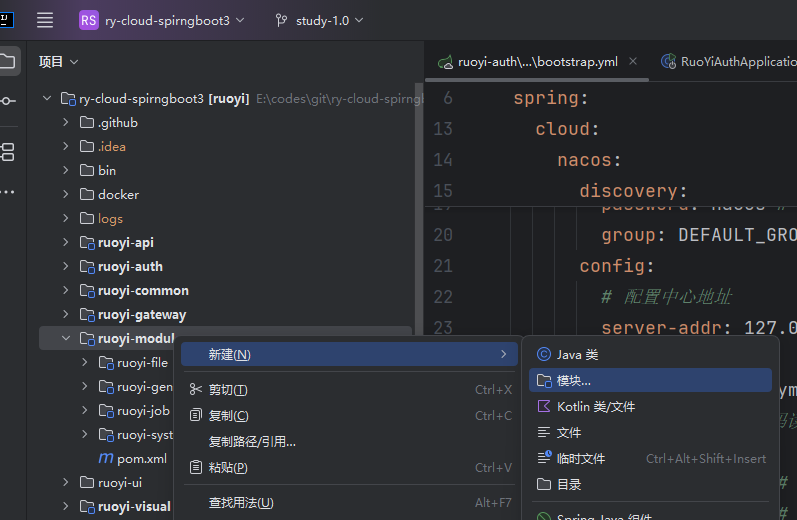Open the 项目 view selector dropdown
The image size is (797, 520).
(x=58, y=62)
